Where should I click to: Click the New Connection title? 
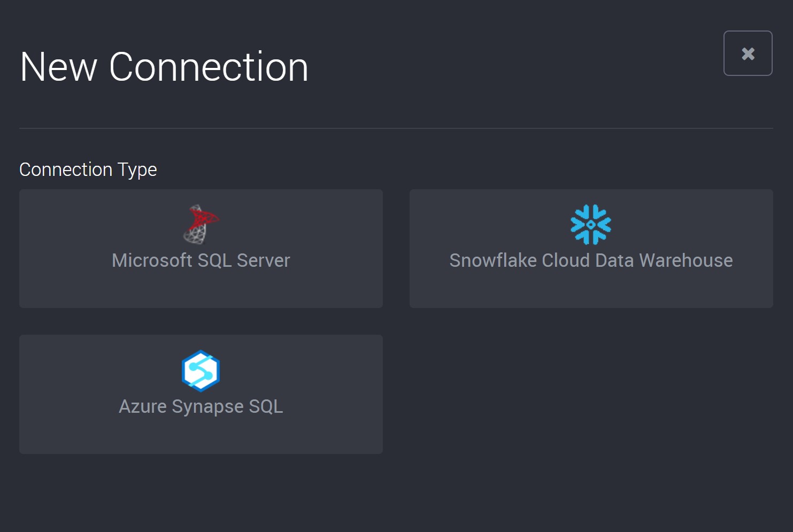click(x=164, y=67)
